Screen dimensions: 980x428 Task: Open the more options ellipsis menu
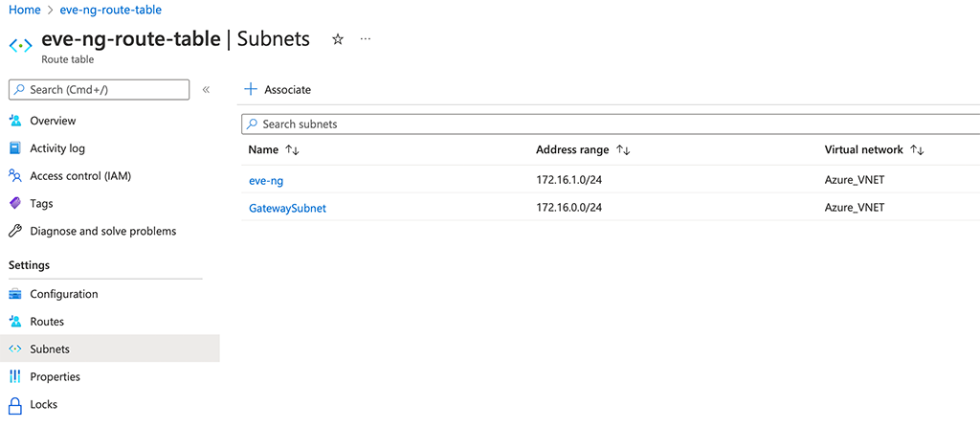coord(366,39)
